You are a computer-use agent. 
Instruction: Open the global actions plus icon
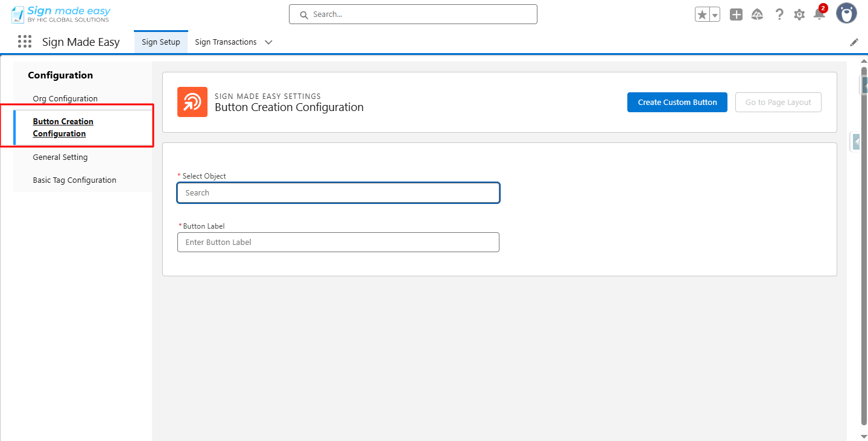736,14
